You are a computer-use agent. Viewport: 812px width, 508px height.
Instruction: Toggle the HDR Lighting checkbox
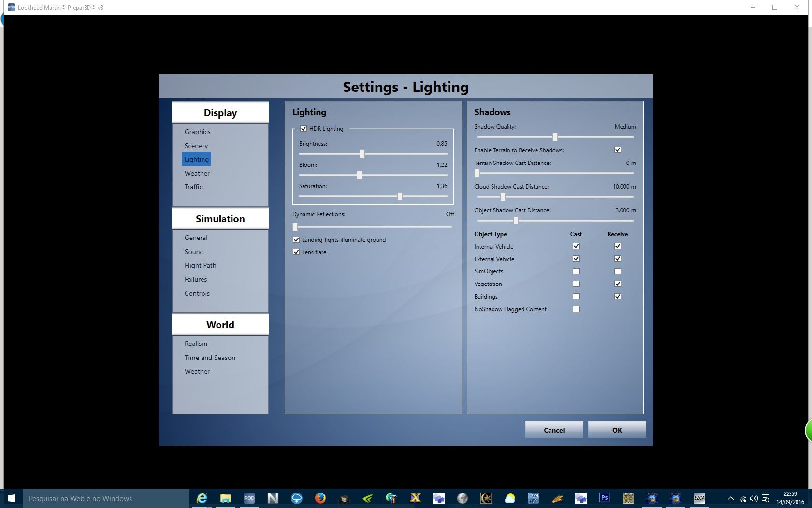(304, 129)
